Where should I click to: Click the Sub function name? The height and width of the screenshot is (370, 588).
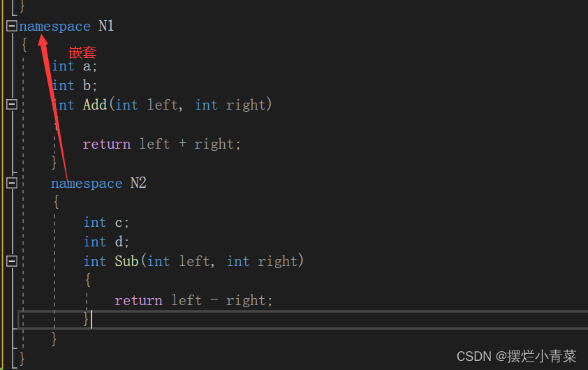126,261
